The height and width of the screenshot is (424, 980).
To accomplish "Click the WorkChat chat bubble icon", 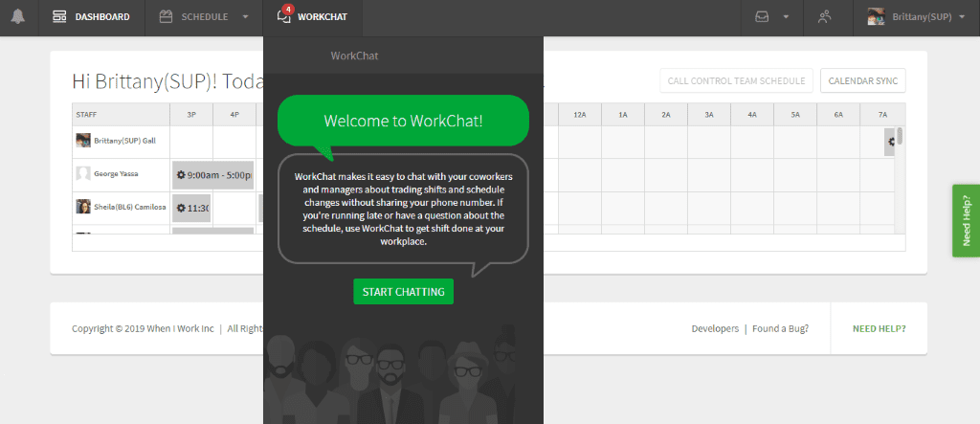I will click(x=283, y=17).
